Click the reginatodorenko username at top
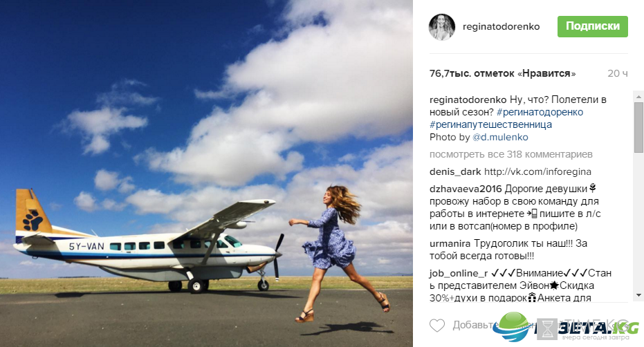 pos(501,27)
